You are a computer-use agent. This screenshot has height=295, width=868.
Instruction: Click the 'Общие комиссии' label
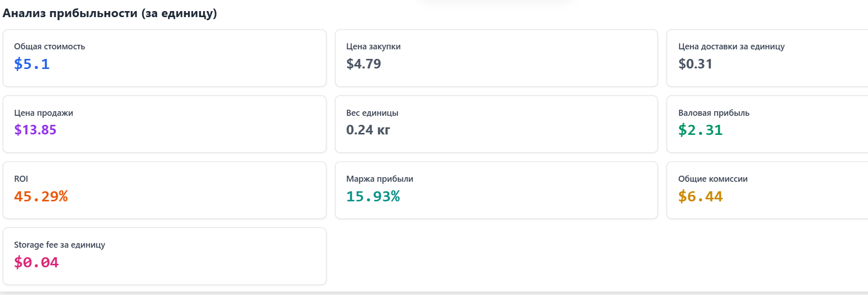coord(713,179)
